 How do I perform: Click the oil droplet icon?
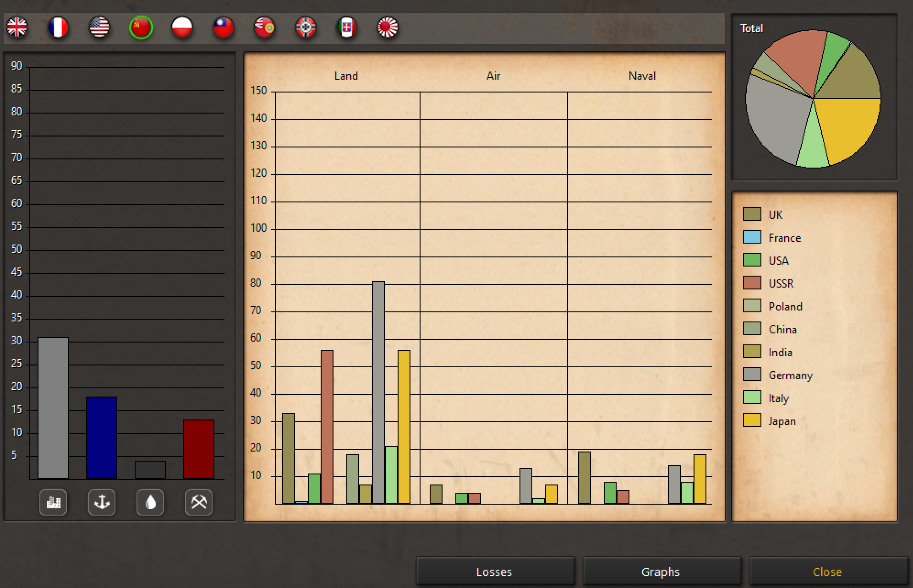(x=150, y=502)
